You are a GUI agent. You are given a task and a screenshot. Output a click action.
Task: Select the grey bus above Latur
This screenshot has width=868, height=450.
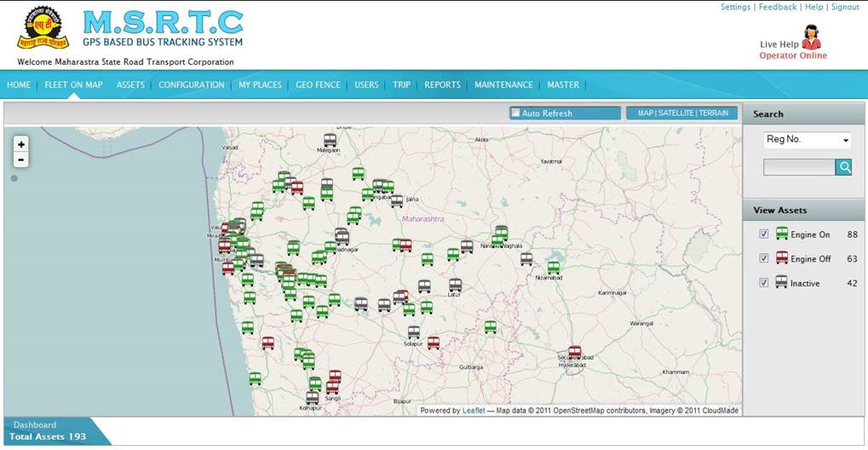pyautogui.click(x=455, y=285)
